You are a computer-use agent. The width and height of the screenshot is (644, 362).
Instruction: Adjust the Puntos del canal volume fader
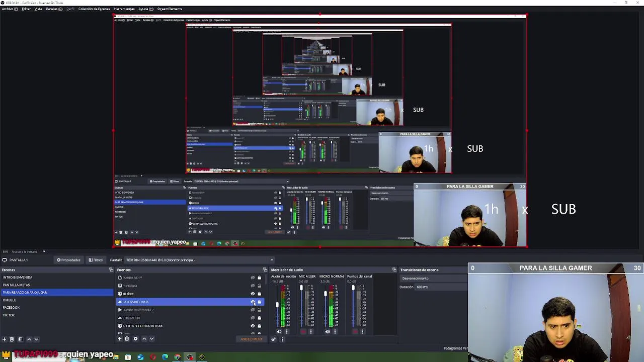point(353,288)
